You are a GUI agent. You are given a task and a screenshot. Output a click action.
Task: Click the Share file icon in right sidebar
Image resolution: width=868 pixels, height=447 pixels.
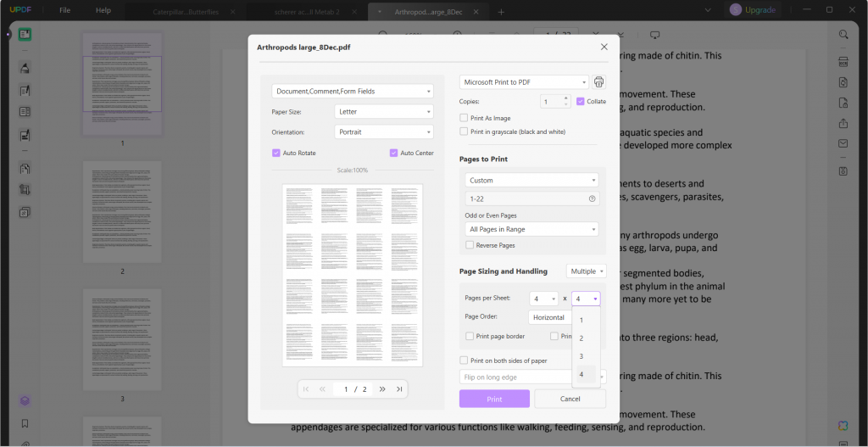[843, 123]
